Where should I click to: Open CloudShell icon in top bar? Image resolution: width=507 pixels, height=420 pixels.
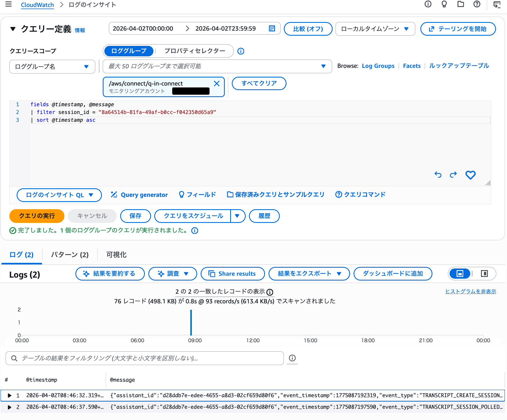point(497,5)
